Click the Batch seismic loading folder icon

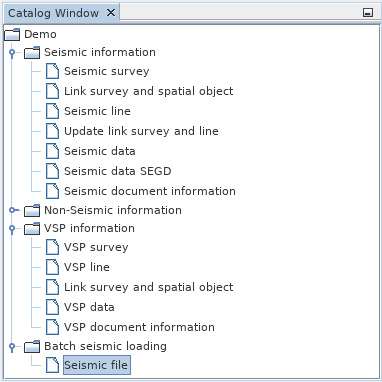32,346
